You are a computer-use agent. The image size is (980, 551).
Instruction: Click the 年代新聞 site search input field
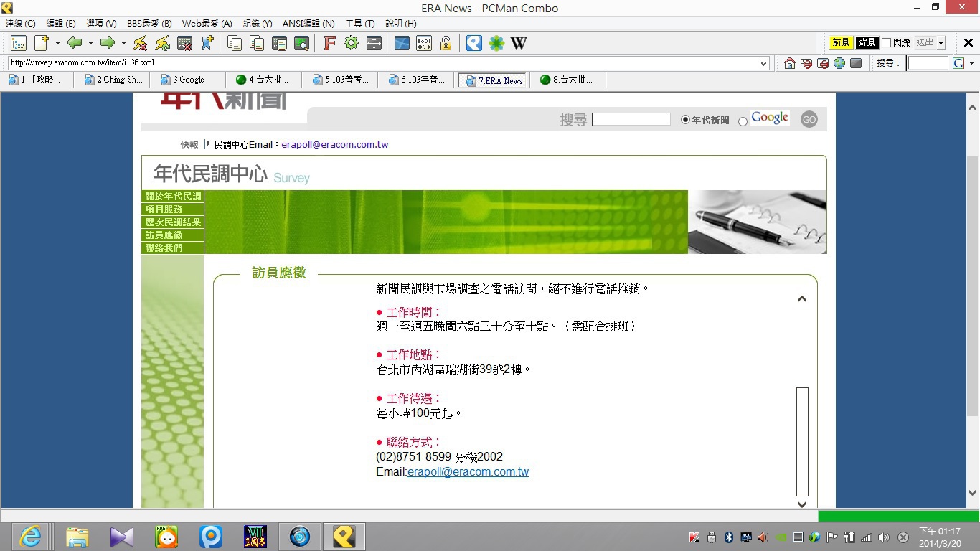(631, 119)
